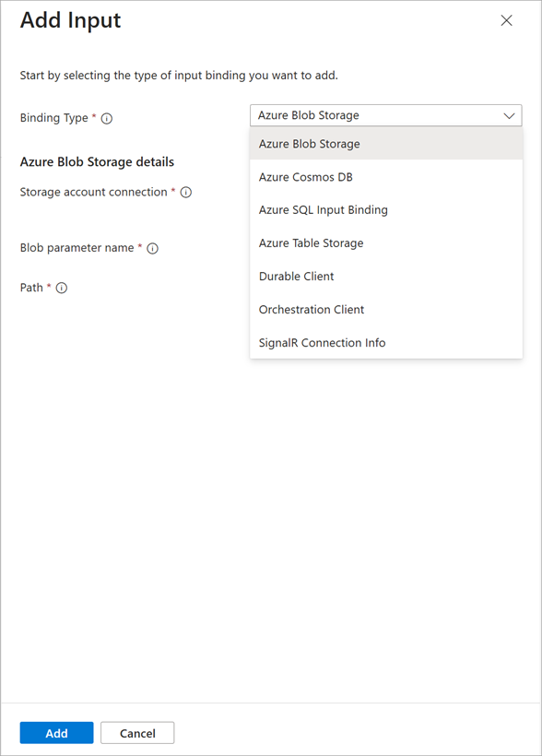The height and width of the screenshot is (756, 542).
Task: Click the Path field label
Action: pos(31,288)
